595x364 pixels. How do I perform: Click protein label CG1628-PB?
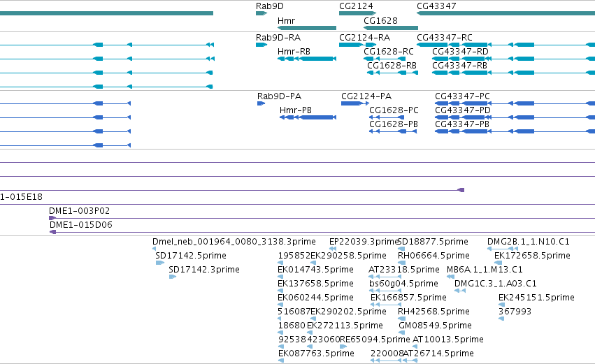(x=394, y=124)
